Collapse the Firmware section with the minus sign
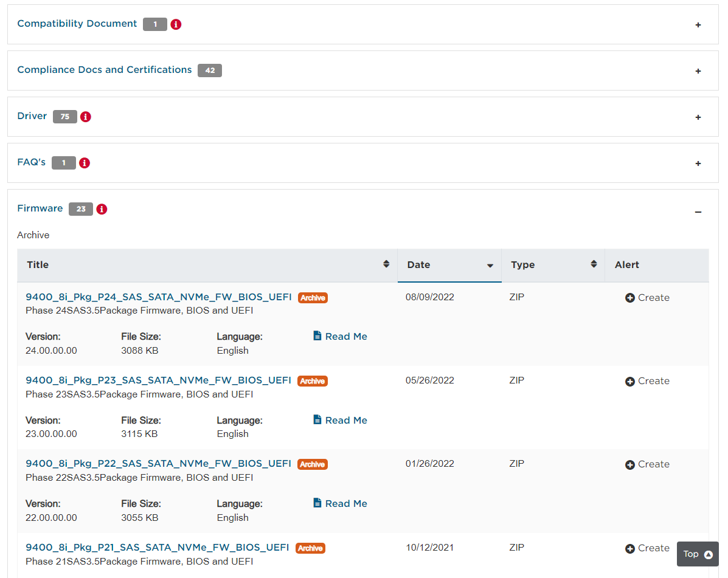728x578 pixels. point(698,212)
